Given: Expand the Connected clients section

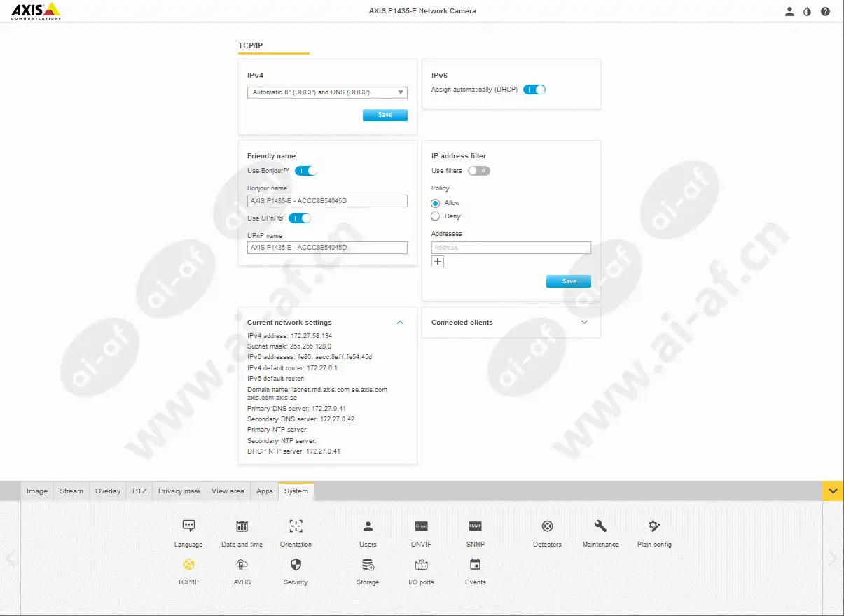Looking at the screenshot, I should pyautogui.click(x=584, y=323).
